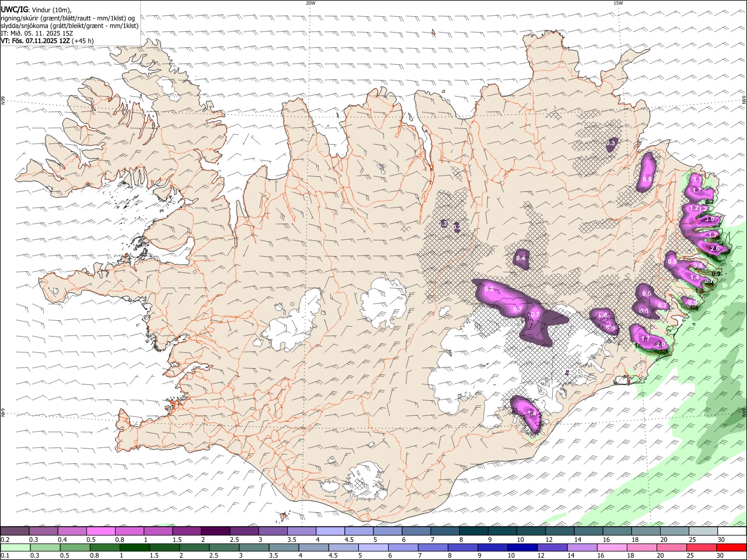
Task: Select the white 30 swatch in upper legend row
Action: (732, 531)
